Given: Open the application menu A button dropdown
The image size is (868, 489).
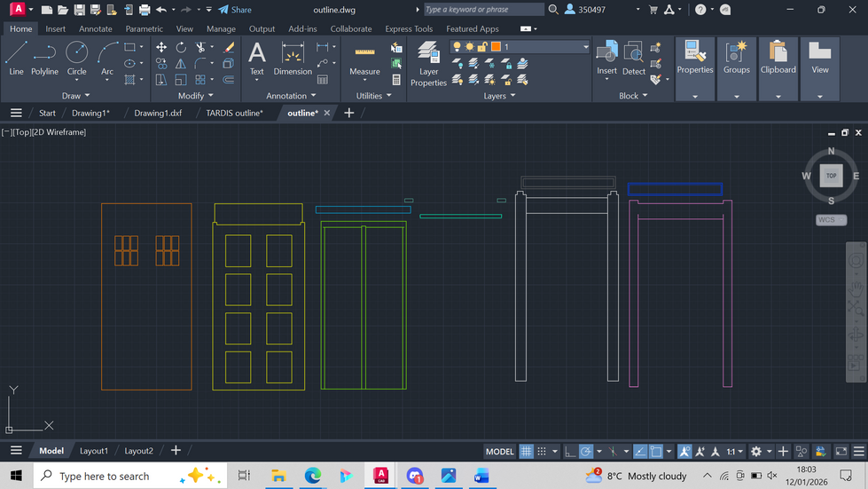Looking at the screenshot, I should [21, 10].
